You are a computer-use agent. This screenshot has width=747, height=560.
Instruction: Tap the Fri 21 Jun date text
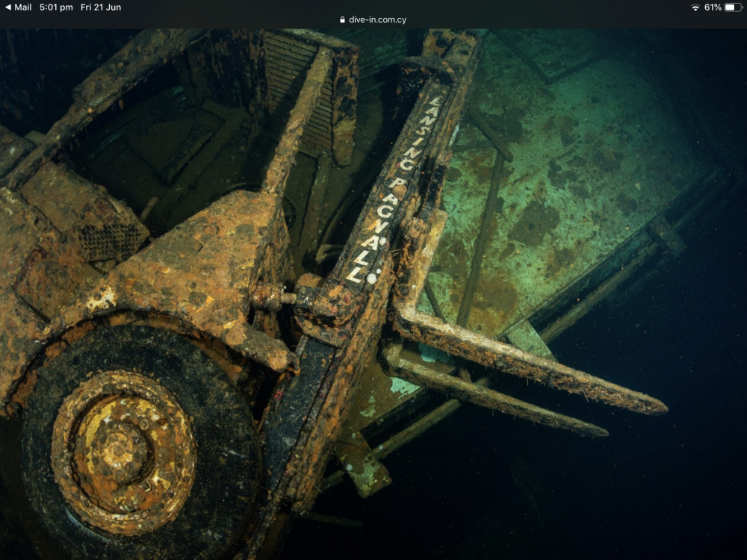pos(101,7)
